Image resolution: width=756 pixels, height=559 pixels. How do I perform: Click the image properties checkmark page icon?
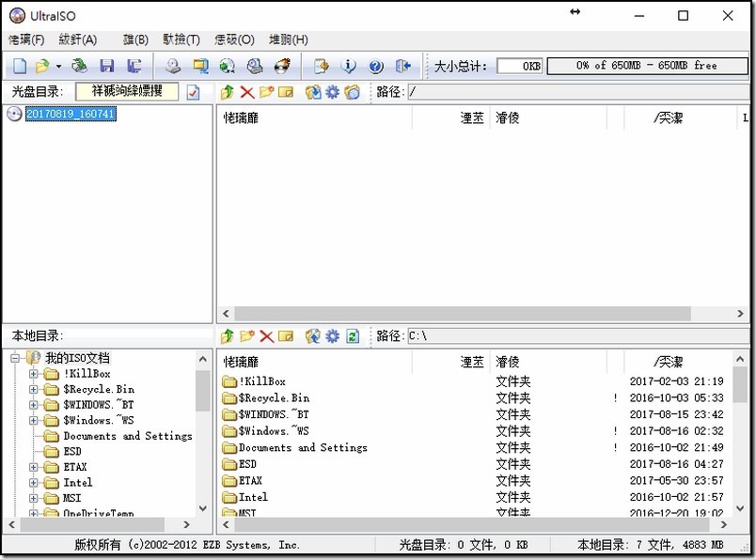tap(193, 92)
